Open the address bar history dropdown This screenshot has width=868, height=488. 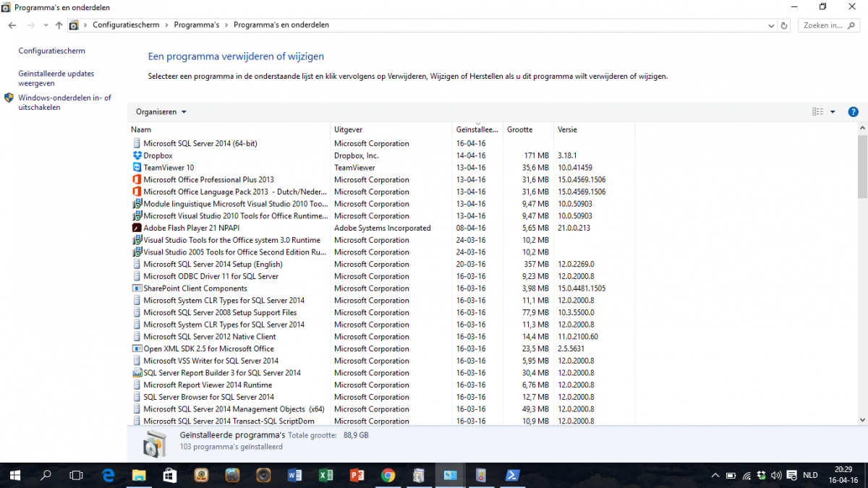(x=771, y=25)
